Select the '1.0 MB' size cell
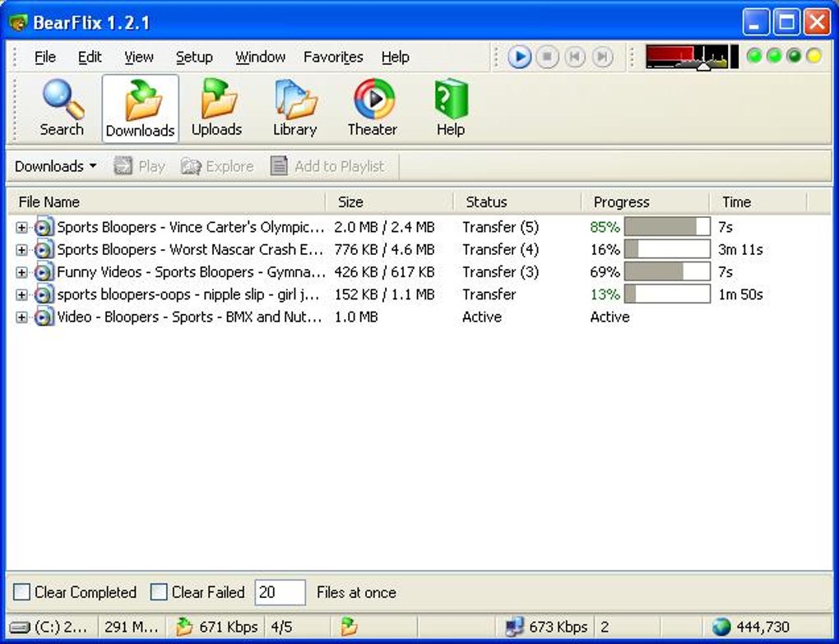Screen dimensions: 839x644 click(356, 317)
